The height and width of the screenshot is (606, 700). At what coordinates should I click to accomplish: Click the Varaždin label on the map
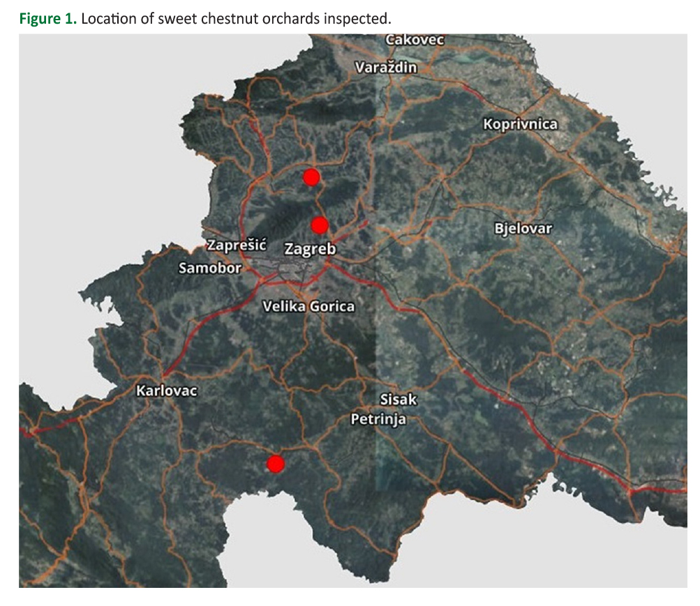(386, 68)
